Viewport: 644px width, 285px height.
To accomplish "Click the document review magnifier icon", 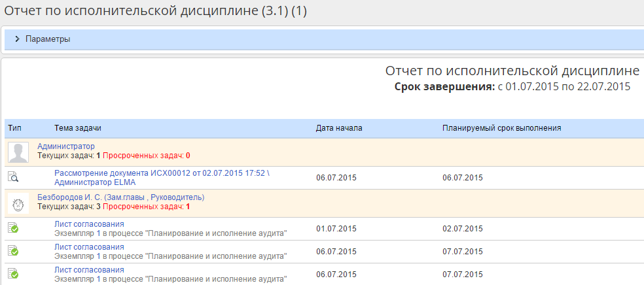I will point(13,177).
